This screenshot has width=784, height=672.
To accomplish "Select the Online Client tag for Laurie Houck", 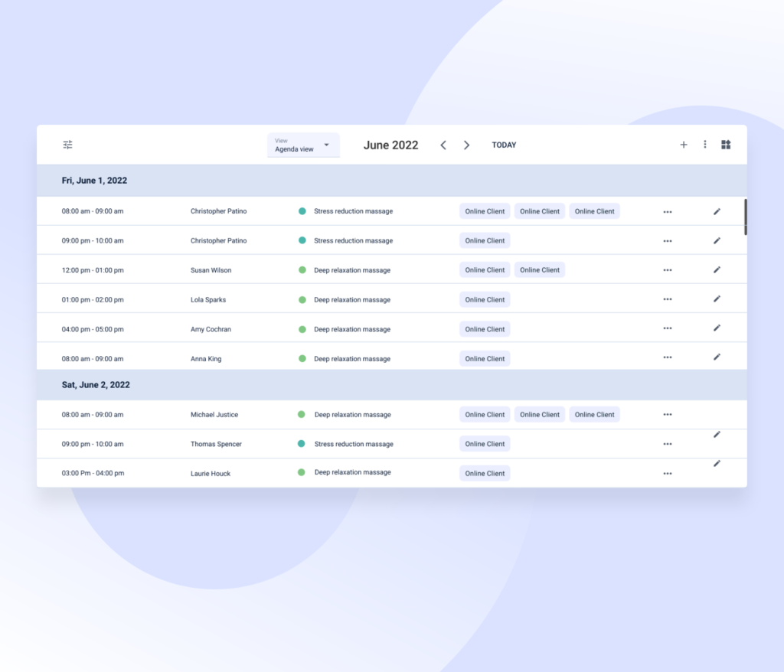I will coord(485,473).
